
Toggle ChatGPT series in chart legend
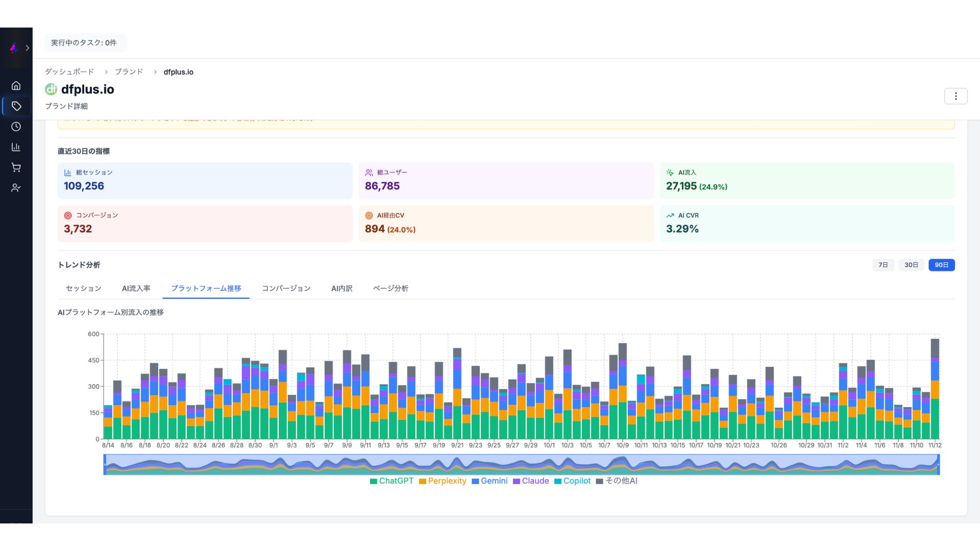pyautogui.click(x=391, y=481)
